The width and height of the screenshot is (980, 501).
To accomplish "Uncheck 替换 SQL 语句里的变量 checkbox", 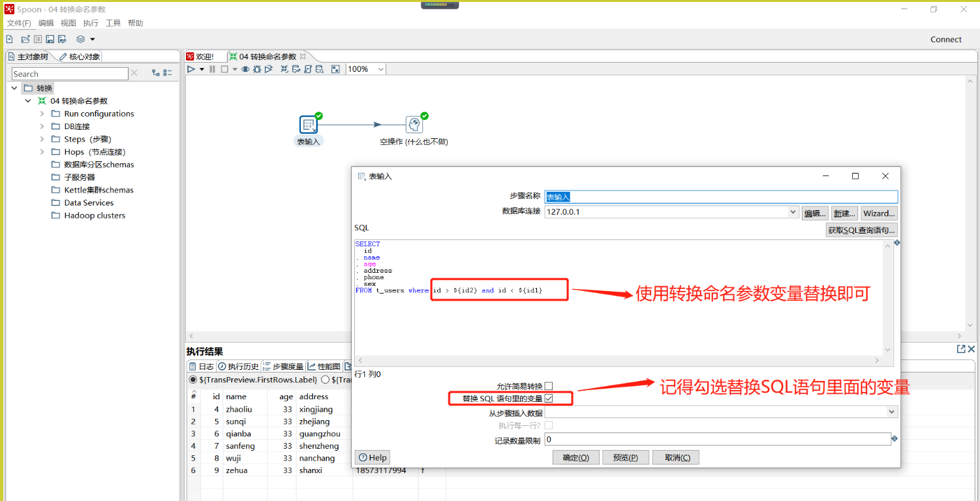I will (549, 399).
